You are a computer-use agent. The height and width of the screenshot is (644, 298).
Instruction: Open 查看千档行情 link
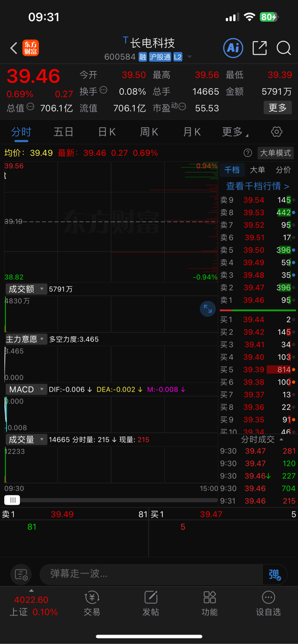(258, 186)
